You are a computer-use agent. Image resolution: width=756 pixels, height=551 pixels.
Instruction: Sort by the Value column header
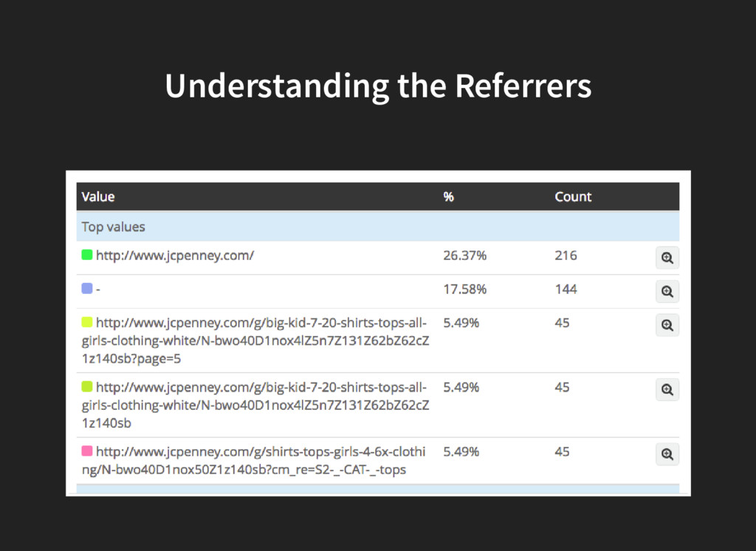pos(98,197)
